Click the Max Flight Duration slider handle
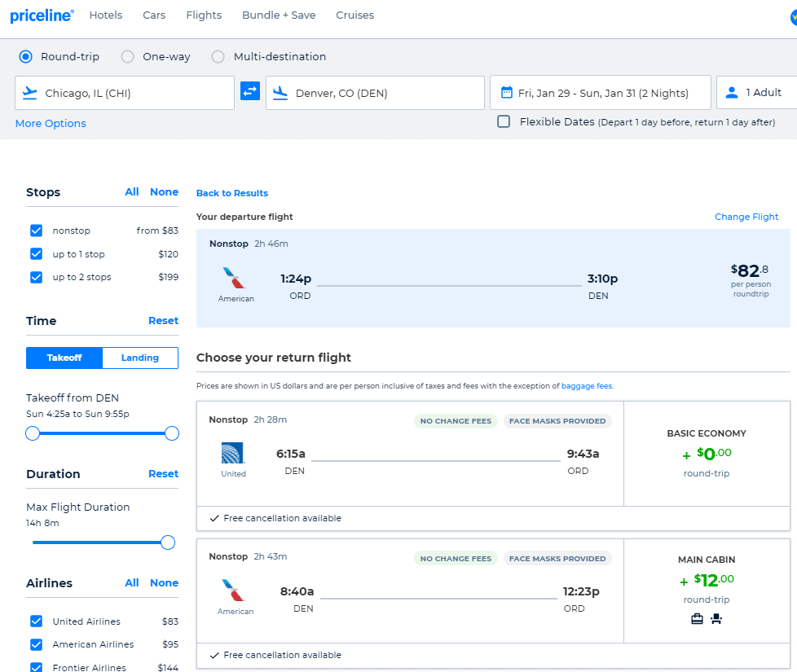The image size is (797, 672). 168,542
